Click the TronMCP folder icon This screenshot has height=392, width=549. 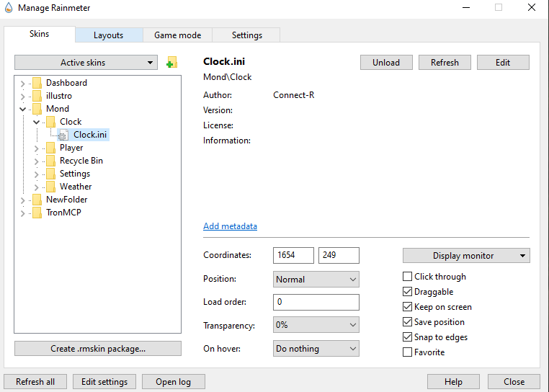click(37, 213)
